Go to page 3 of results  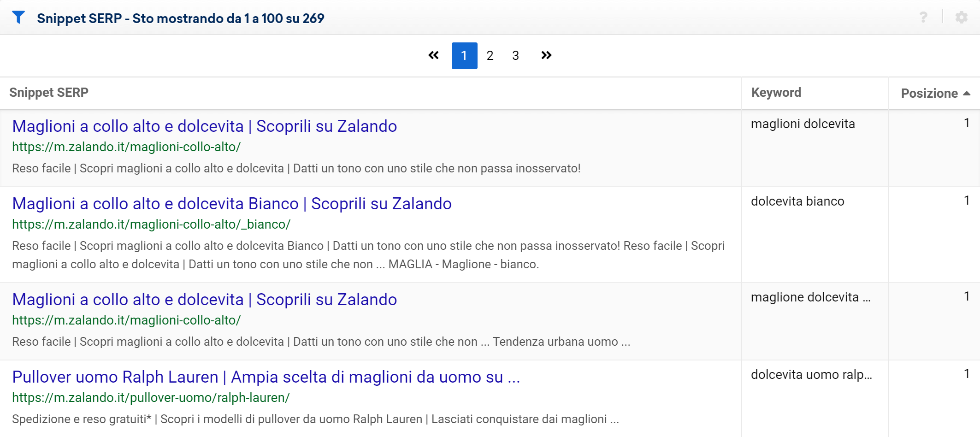pyautogui.click(x=515, y=56)
